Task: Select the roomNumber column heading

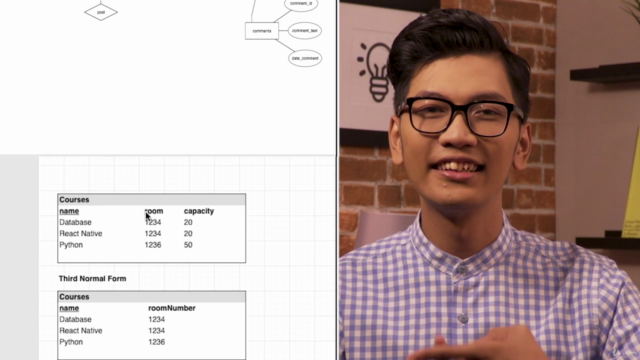Action: coord(172,308)
